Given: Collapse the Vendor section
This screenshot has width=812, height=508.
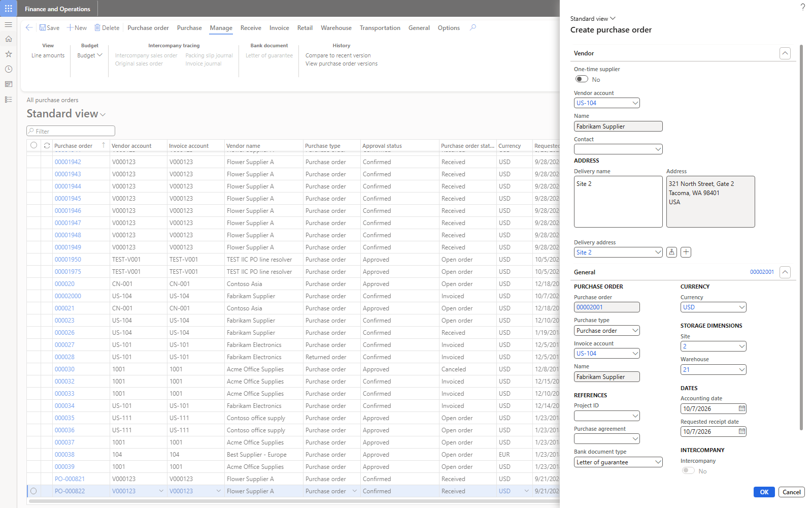Looking at the screenshot, I should 785,53.
